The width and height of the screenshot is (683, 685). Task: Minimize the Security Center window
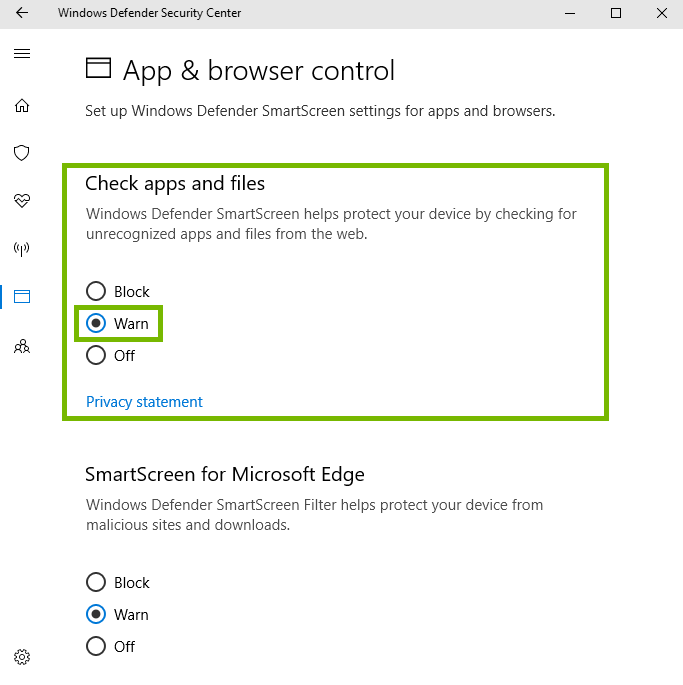[570, 13]
